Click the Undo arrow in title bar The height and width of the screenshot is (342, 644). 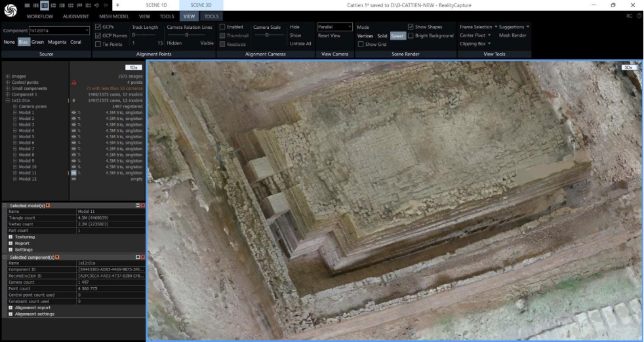click(96, 5)
